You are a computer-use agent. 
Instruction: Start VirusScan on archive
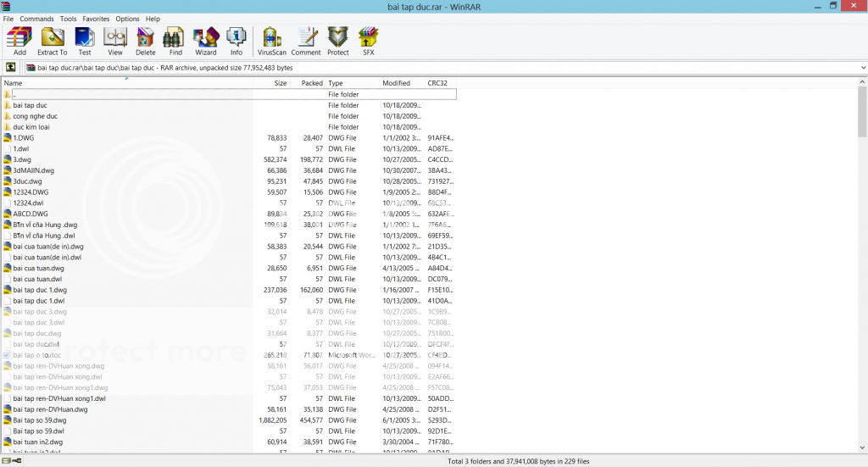(x=272, y=40)
